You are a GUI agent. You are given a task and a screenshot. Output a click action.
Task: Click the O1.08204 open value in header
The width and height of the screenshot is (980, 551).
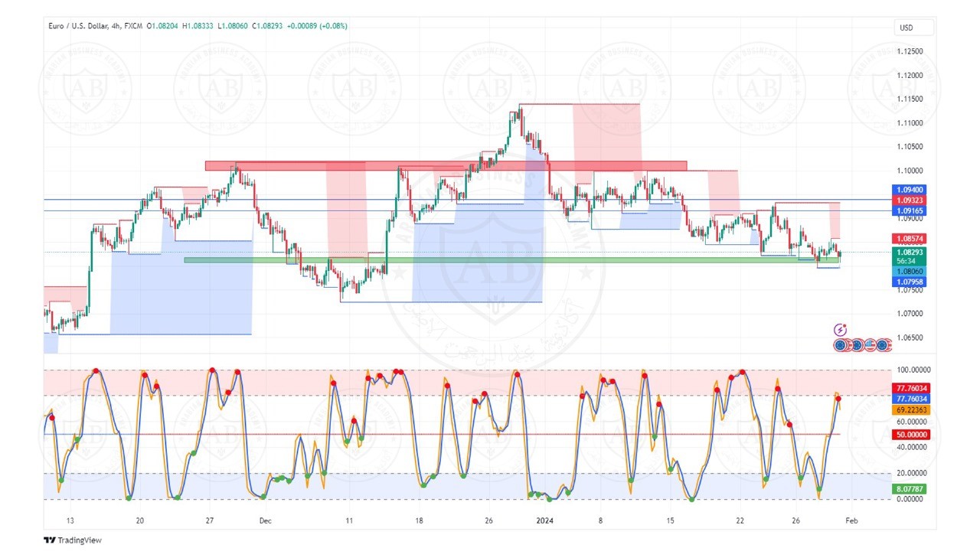tap(164, 26)
